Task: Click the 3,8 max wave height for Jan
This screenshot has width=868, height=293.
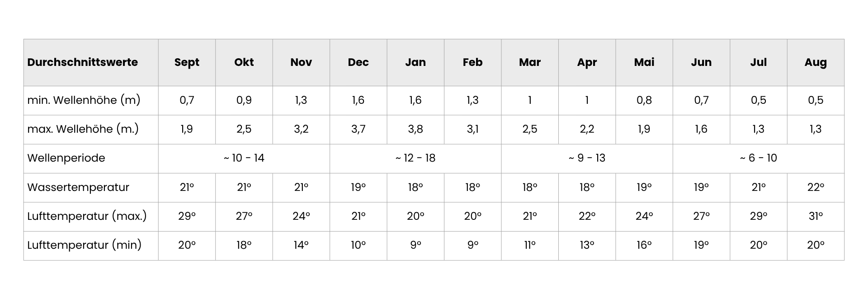Action: [415, 129]
